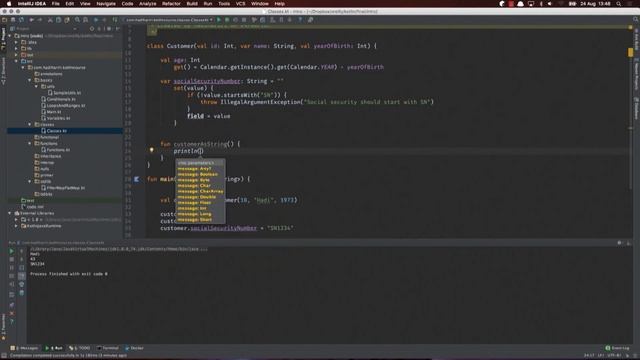The height and width of the screenshot is (360, 640).
Task: Open the Analyze menu
Action: click(x=147, y=4)
